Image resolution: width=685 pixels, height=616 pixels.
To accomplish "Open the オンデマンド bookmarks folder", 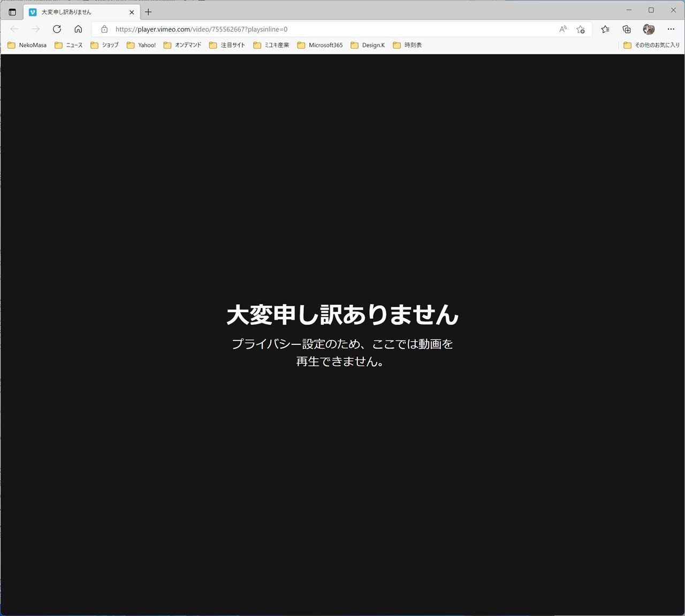I will coord(182,45).
